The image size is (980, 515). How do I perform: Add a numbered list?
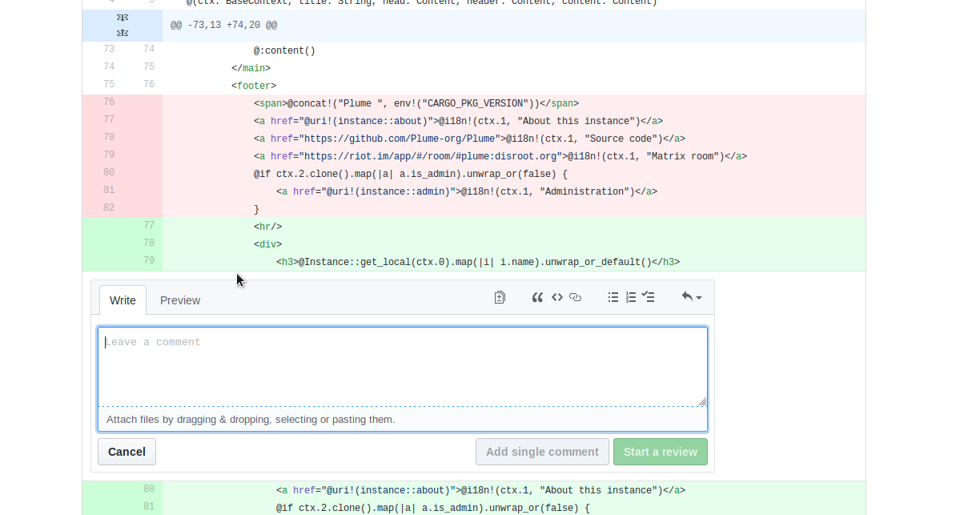click(x=631, y=297)
